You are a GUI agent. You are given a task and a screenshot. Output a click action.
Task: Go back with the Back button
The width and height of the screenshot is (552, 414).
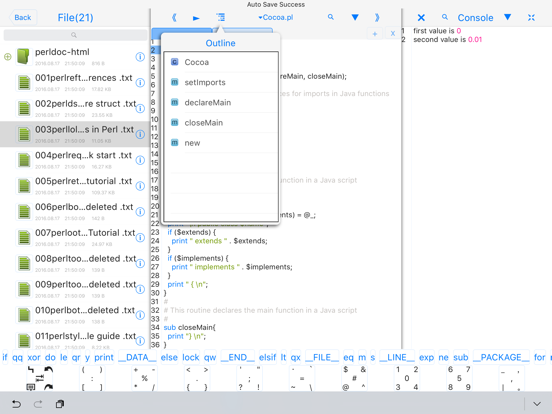(23, 18)
